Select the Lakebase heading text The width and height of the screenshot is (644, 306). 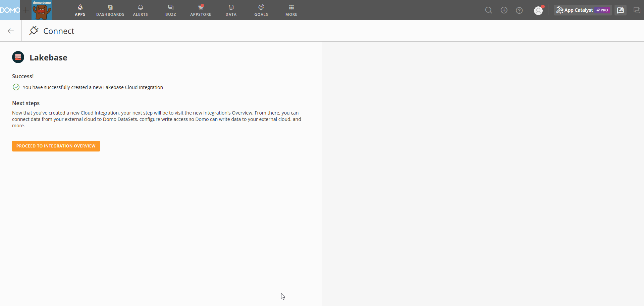(48, 57)
